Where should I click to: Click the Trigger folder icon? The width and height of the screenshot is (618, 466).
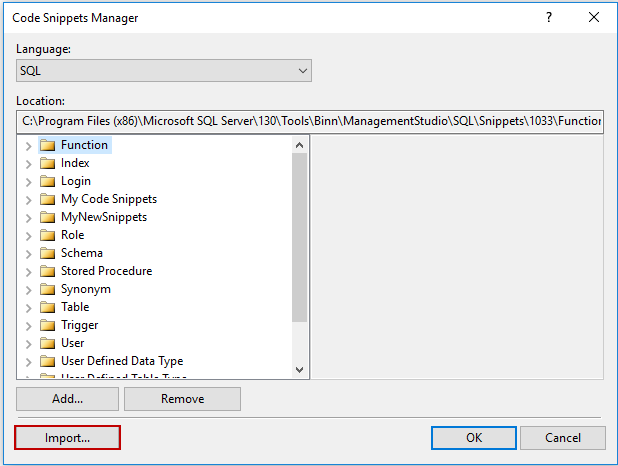(x=47, y=325)
